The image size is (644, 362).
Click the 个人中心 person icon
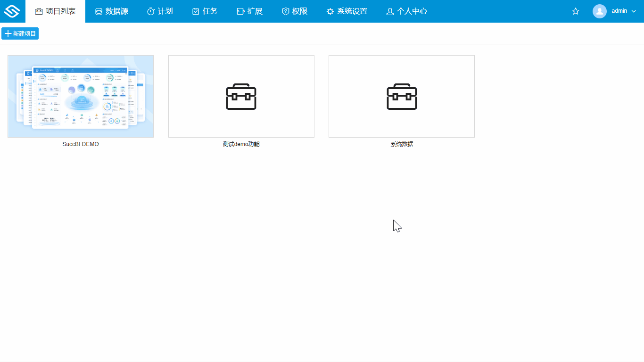389,11
